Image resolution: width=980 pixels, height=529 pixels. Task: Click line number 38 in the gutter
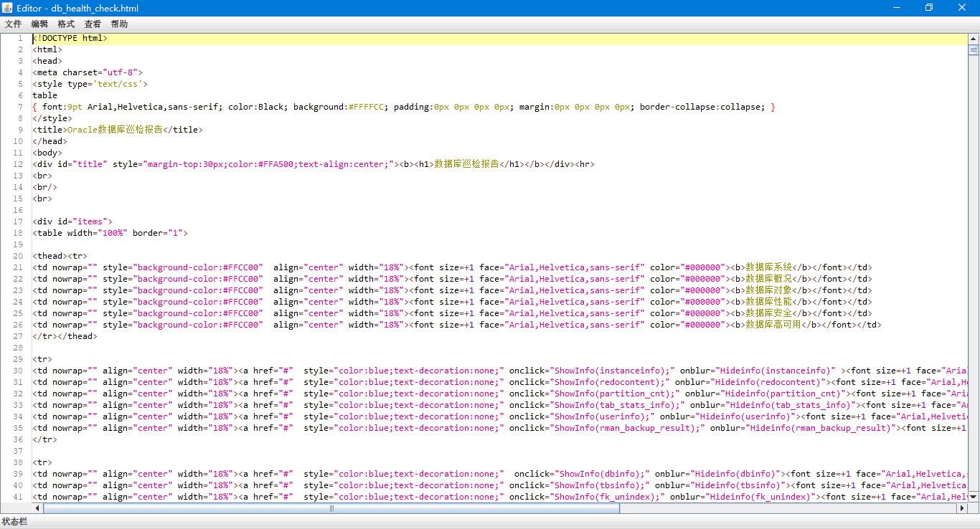click(x=18, y=462)
